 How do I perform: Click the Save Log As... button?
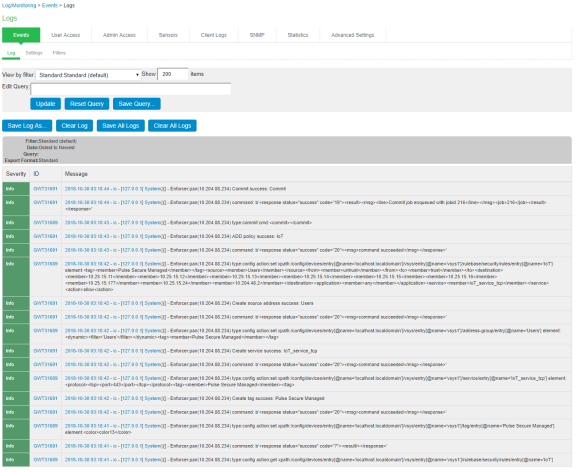click(x=27, y=126)
